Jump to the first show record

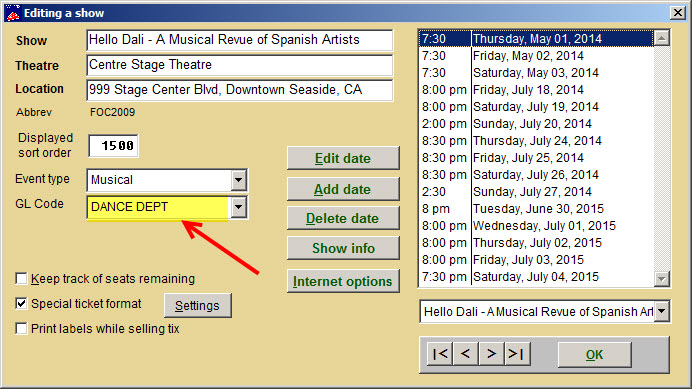[x=440, y=354]
